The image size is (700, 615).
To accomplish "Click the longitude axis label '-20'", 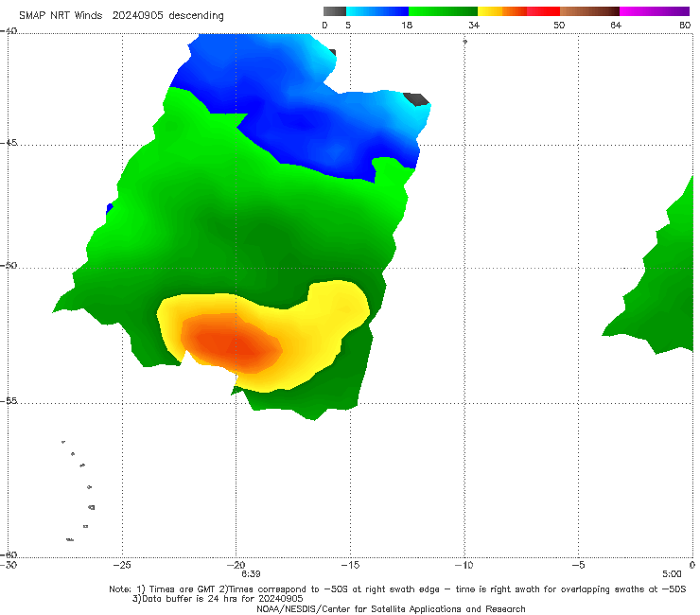I will click(x=236, y=565).
